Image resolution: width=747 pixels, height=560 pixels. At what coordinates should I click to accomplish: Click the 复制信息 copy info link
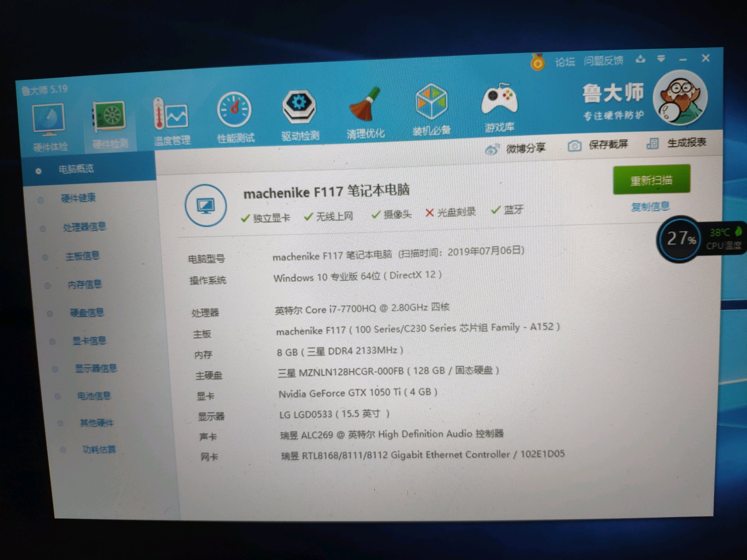(650, 206)
